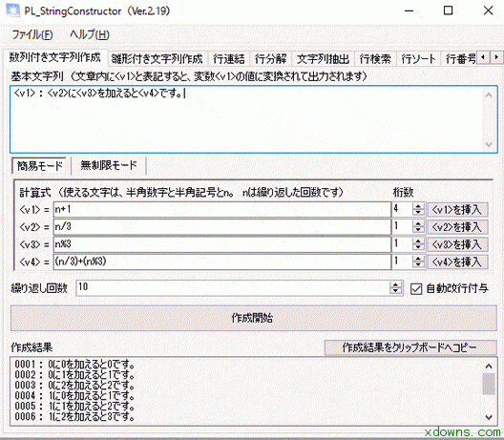
Task: Switch to 文字列抽出 tab
Action: [323, 59]
